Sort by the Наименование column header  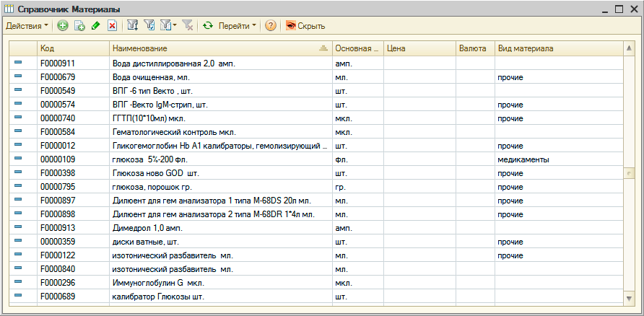217,48
